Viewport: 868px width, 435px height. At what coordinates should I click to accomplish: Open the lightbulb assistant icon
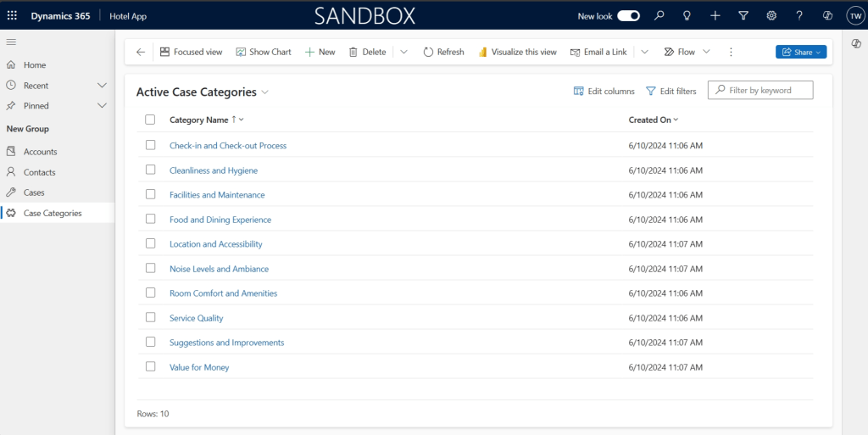click(687, 16)
